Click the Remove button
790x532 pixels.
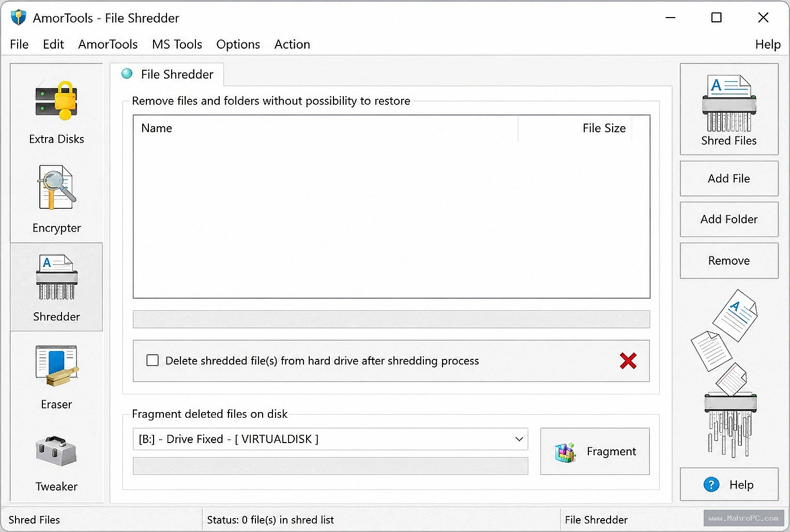coord(729,261)
